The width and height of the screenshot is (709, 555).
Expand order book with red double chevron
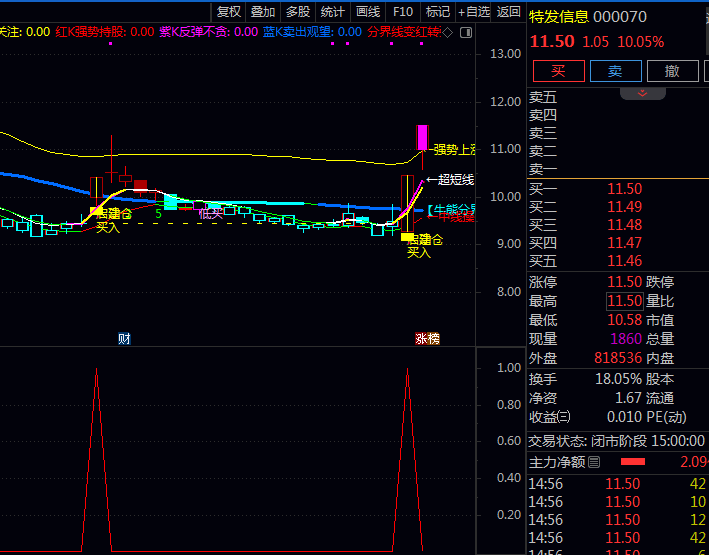tap(643, 93)
